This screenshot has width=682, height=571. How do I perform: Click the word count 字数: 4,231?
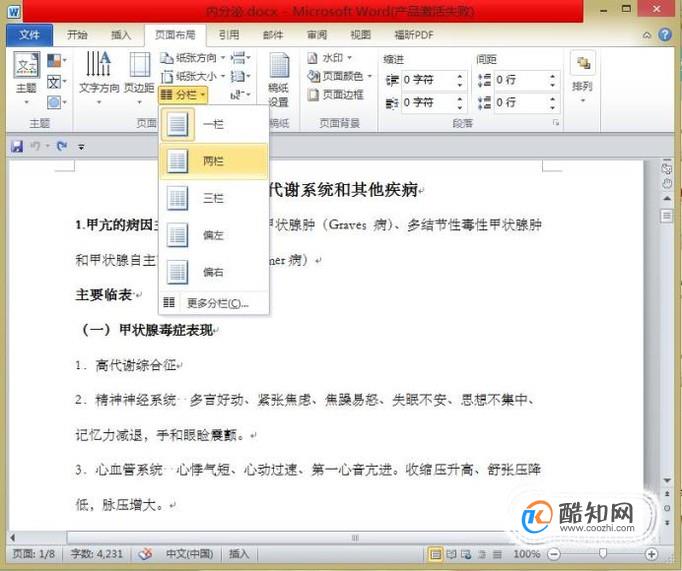pyautogui.click(x=97, y=554)
